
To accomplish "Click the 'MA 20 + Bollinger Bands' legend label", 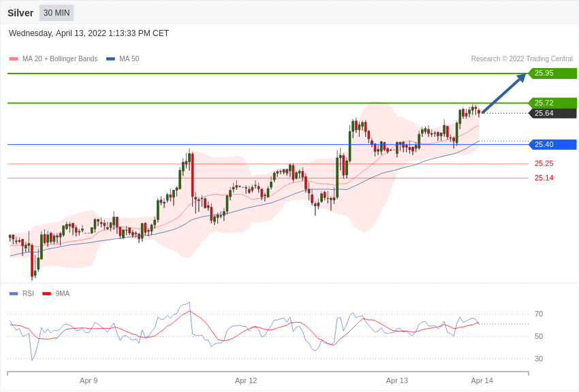I will pos(60,59).
